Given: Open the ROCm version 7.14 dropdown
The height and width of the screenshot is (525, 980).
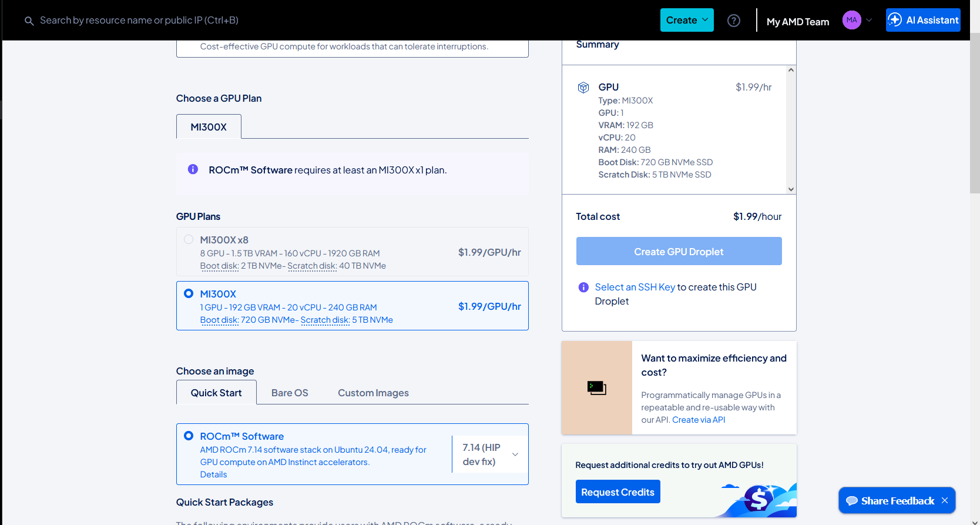Looking at the screenshot, I should click(490, 454).
